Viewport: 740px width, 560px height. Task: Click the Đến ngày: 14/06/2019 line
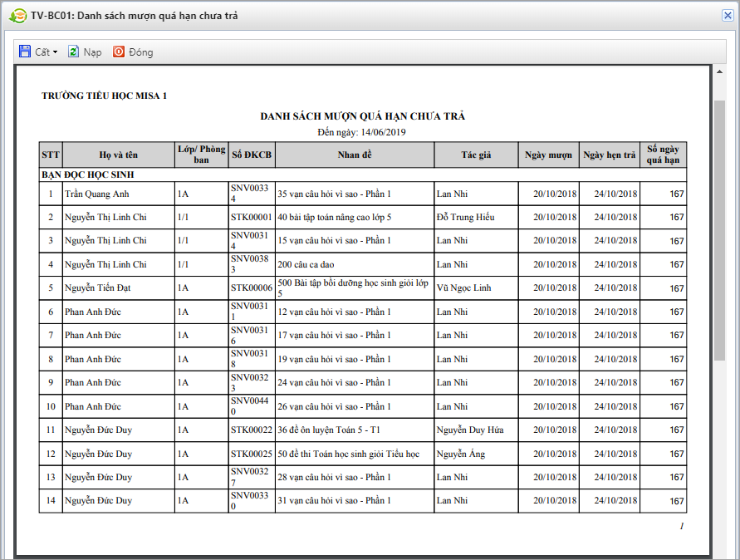[361, 132]
